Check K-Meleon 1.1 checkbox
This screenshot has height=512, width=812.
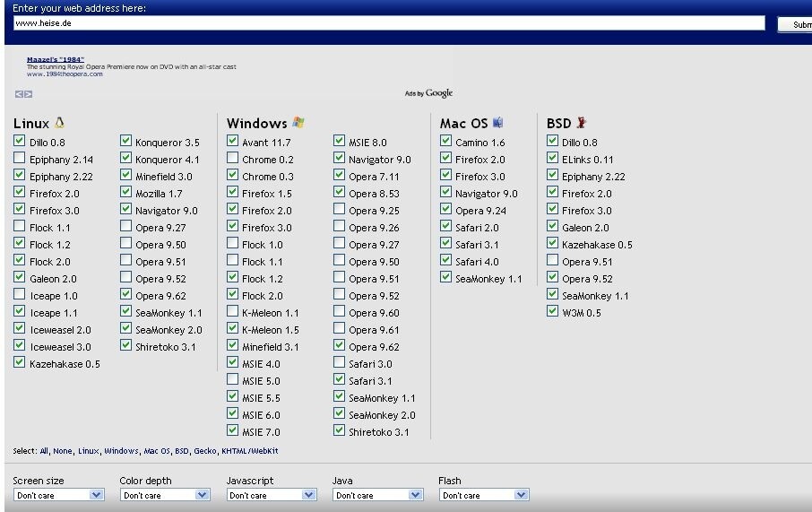[x=232, y=311]
